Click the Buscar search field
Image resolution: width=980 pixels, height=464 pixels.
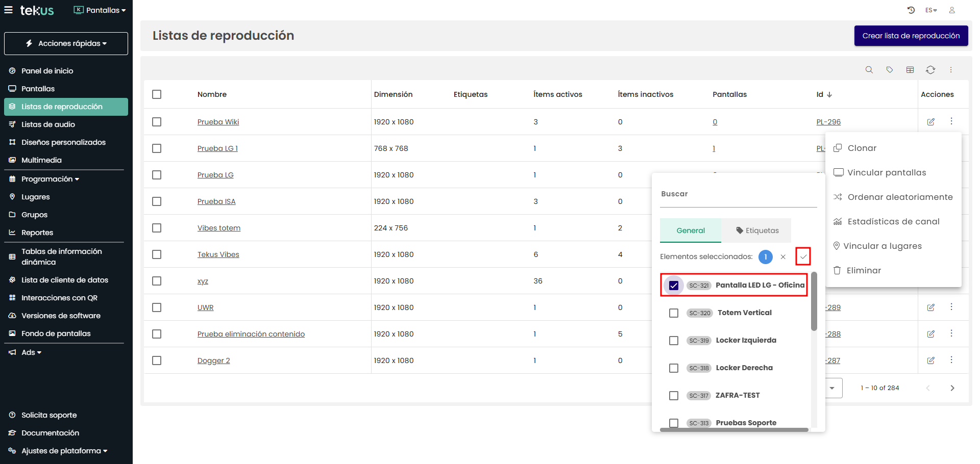click(x=738, y=194)
